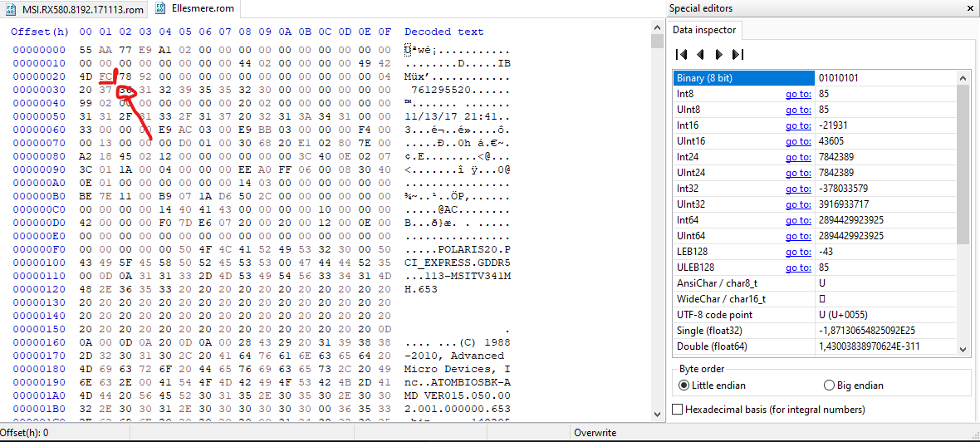The width and height of the screenshot is (980, 442).
Task: Click byte FC at offset 00000021
Action: click(x=105, y=76)
